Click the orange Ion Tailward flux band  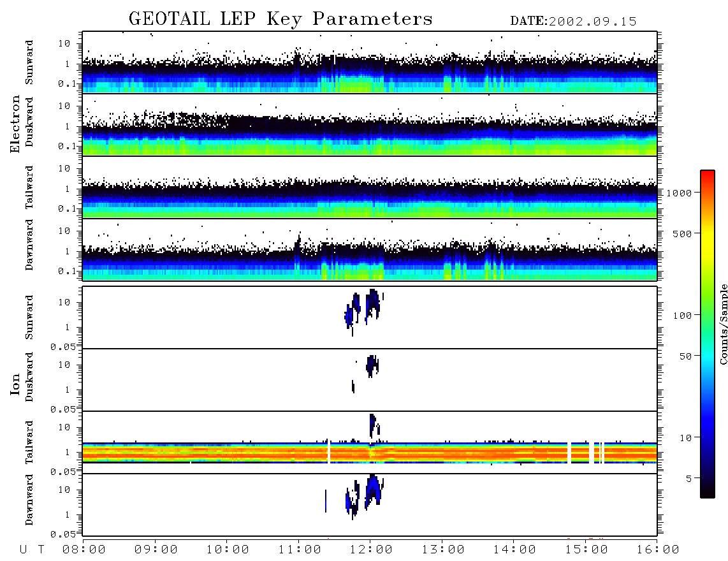tap(370, 453)
